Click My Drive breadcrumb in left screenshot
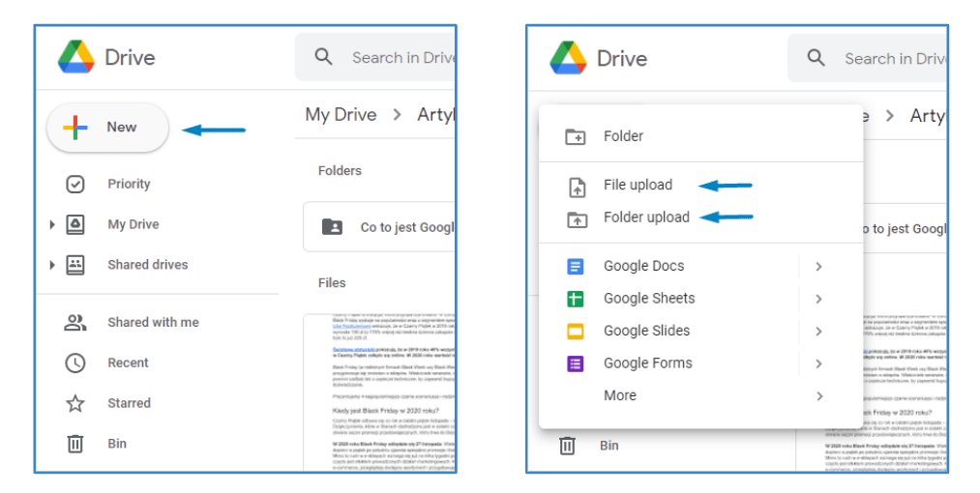 342,115
